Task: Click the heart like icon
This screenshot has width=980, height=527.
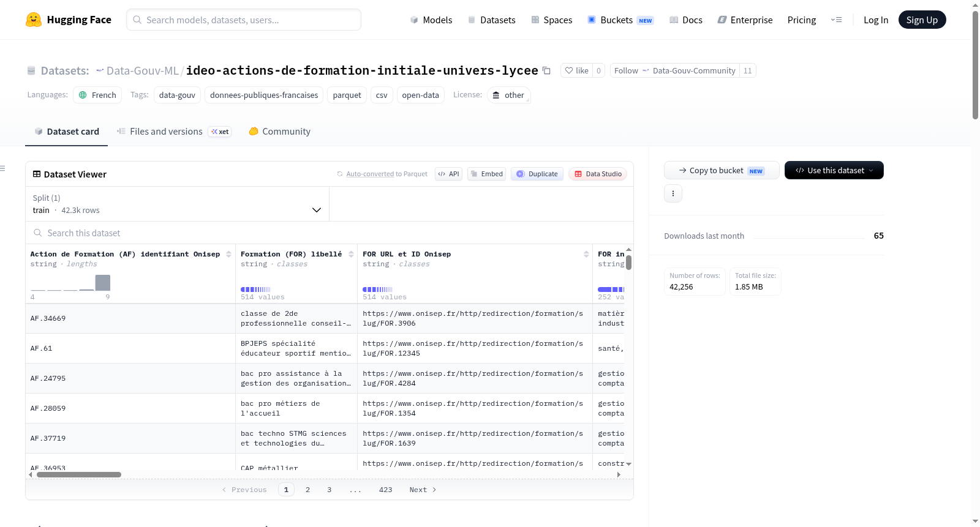Action: [x=569, y=70]
